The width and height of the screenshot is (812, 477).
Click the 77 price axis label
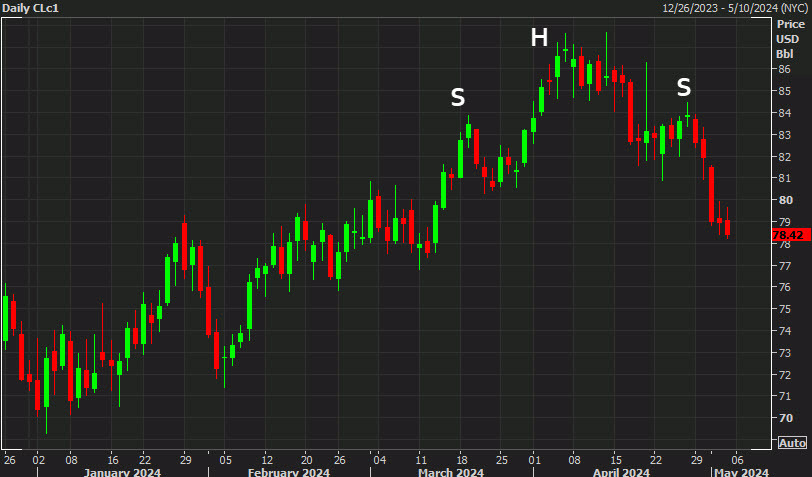(784, 266)
